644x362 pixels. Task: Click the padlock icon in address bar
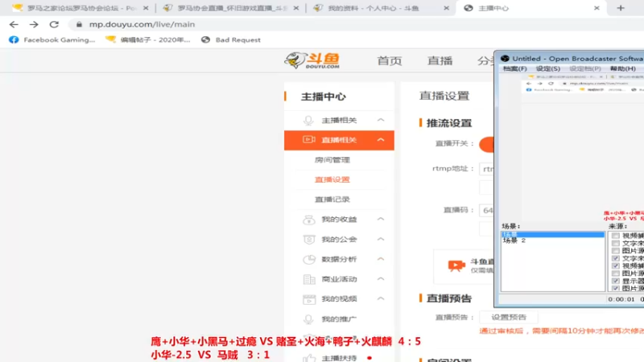79,25
